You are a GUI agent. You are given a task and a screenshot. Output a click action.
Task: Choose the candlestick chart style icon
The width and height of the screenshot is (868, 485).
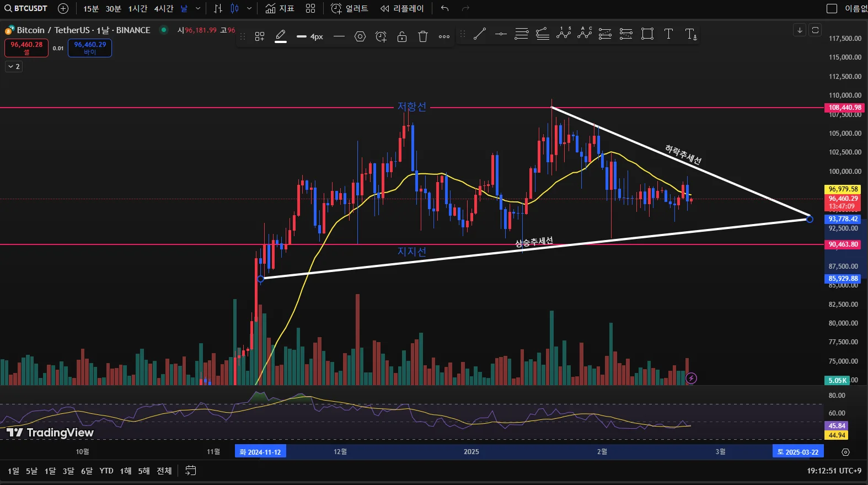pos(235,8)
